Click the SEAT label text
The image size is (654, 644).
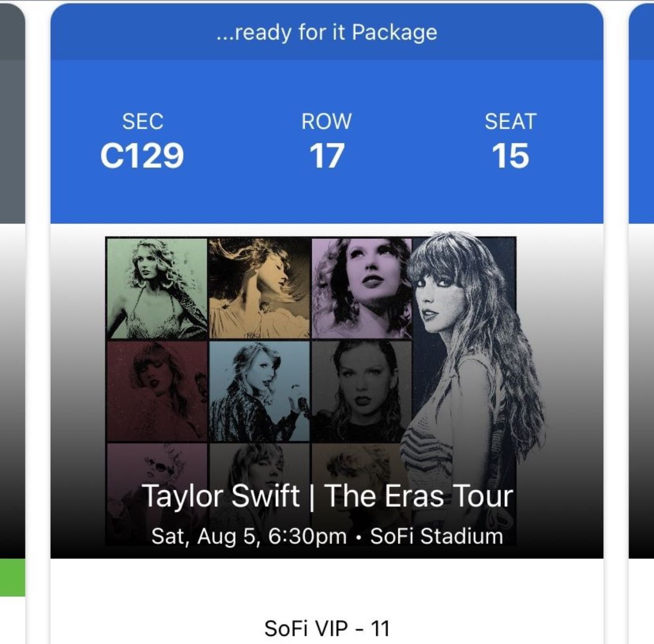click(x=510, y=121)
